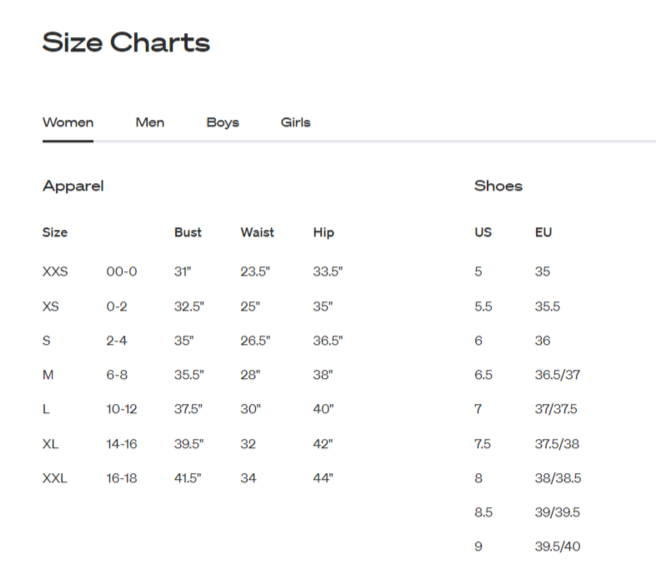Click the EU shoes column header

tap(543, 232)
